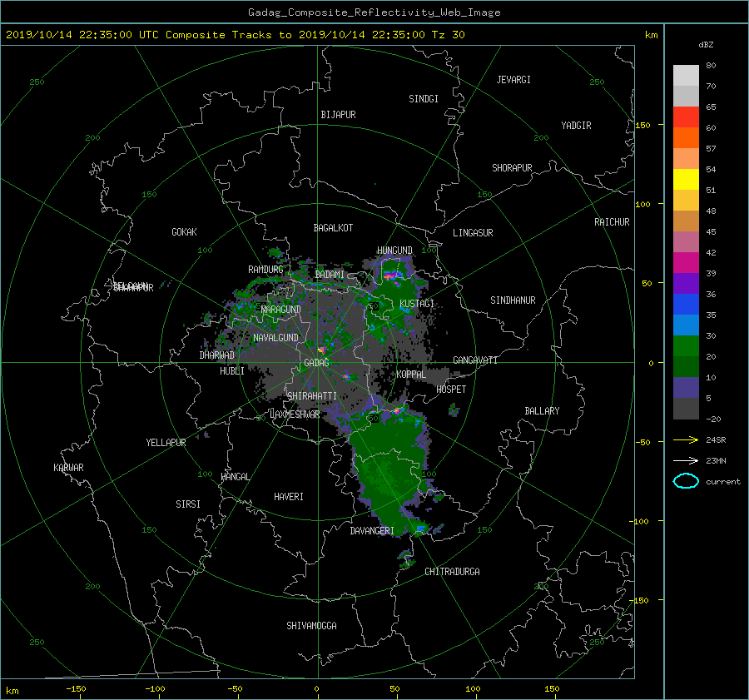Image resolution: width=749 pixels, height=700 pixels.
Task: Click the UTC Composite Tracks timestamp header
Action: 235,35
